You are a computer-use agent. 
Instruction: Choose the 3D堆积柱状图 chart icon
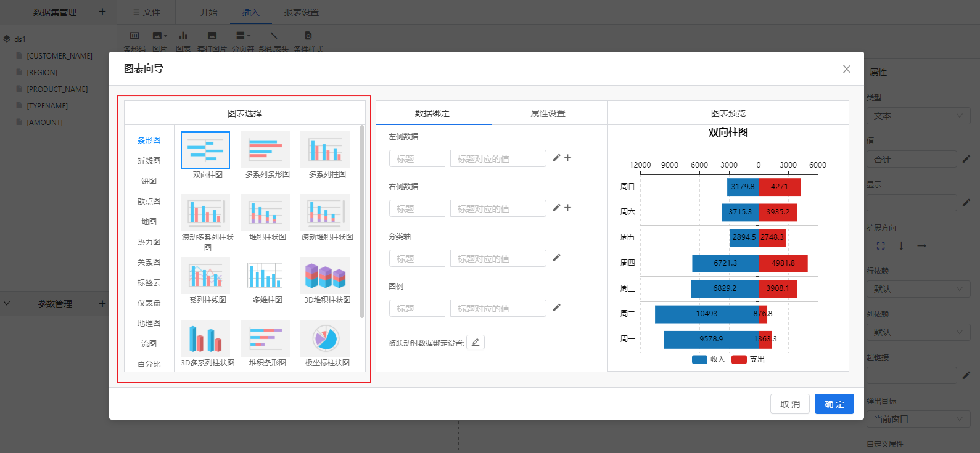[325, 275]
